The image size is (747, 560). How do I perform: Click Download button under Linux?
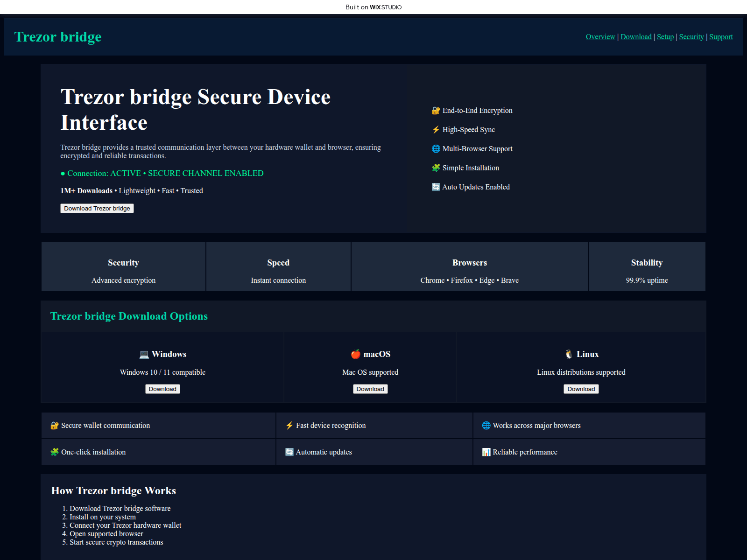tap(581, 389)
